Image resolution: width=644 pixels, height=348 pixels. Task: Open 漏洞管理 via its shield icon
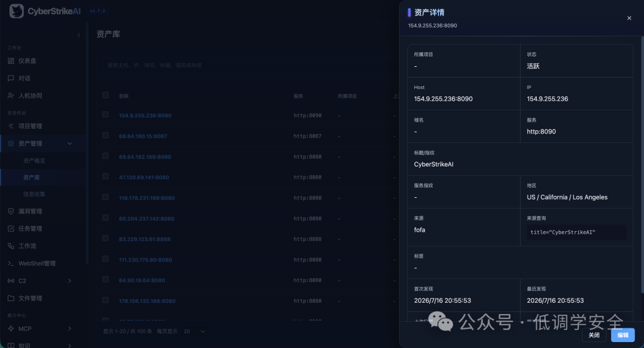(x=11, y=211)
